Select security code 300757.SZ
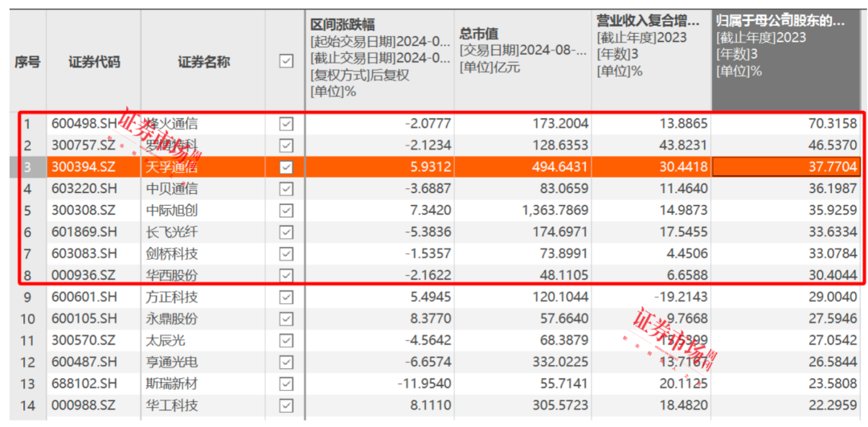 pyautogui.click(x=84, y=145)
